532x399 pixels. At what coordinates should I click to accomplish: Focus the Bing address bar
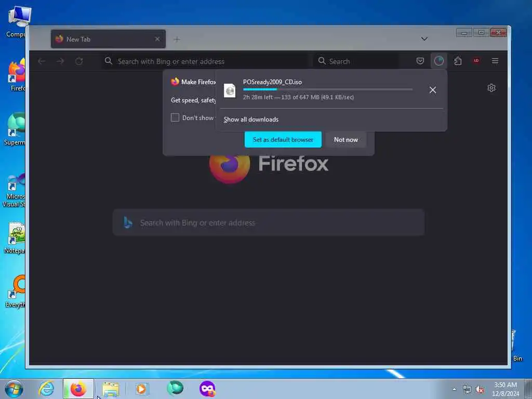[205, 61]
